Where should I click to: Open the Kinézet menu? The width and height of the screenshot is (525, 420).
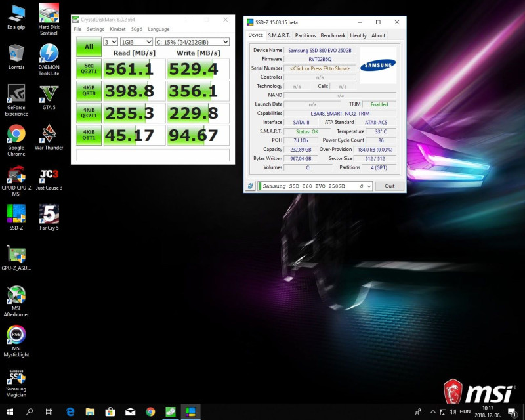click(117, 29)
